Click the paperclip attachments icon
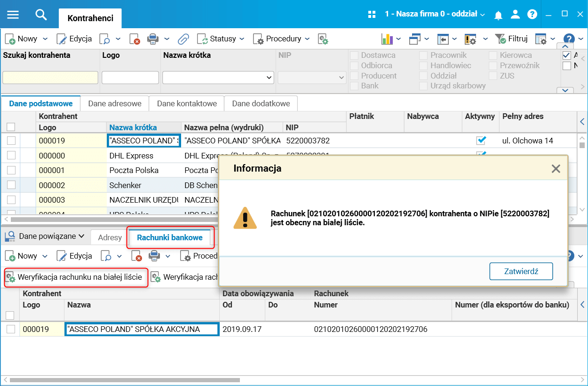 pyautogui.click(x=183, y=39)
